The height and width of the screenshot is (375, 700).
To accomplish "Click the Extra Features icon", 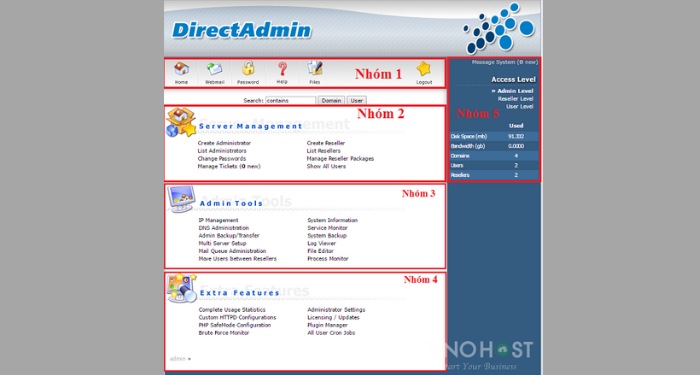I will tap(182, 288).
